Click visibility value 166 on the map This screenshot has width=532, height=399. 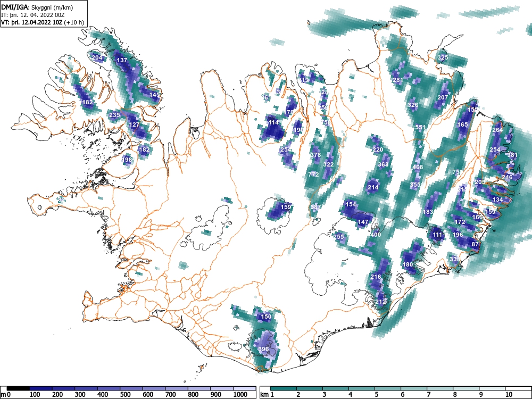[477, 217]
